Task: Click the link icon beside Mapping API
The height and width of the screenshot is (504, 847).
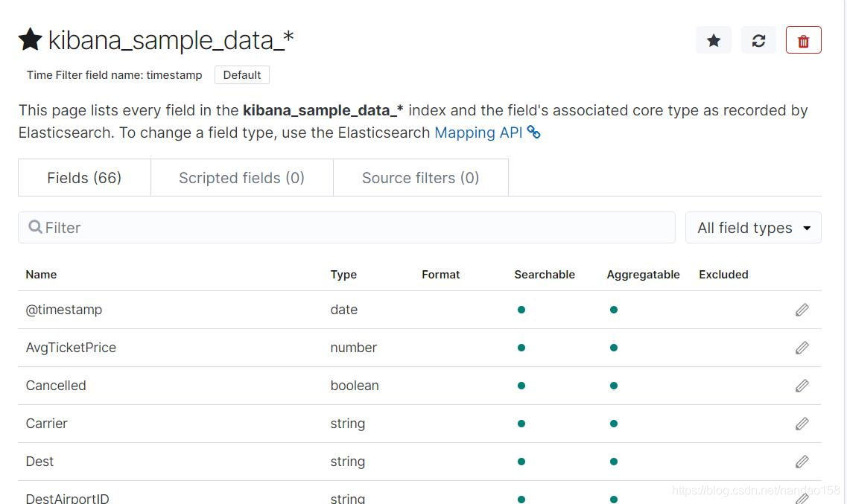Action: click(533, 133)
